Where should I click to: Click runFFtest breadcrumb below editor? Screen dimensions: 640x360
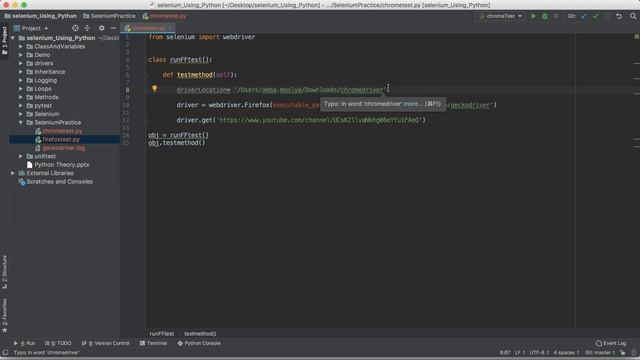coord(162,333)
